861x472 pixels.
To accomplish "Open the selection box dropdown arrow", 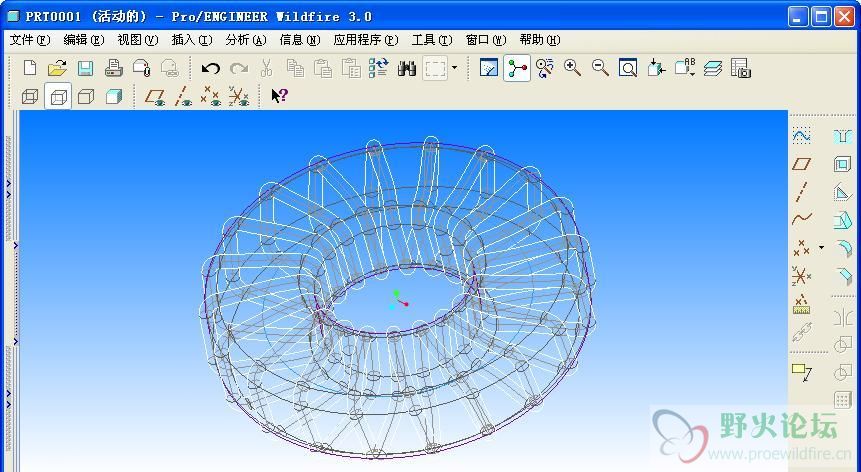I will pos(454,68).
